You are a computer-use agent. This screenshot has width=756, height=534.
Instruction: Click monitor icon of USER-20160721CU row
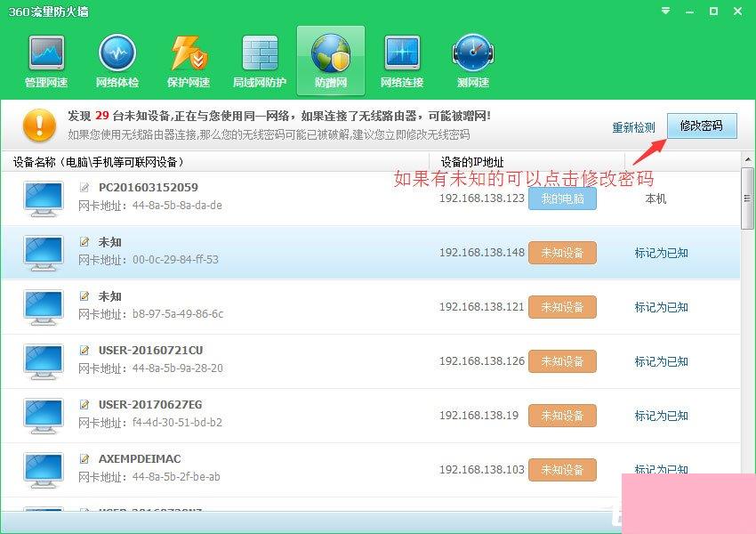[44, 362]
